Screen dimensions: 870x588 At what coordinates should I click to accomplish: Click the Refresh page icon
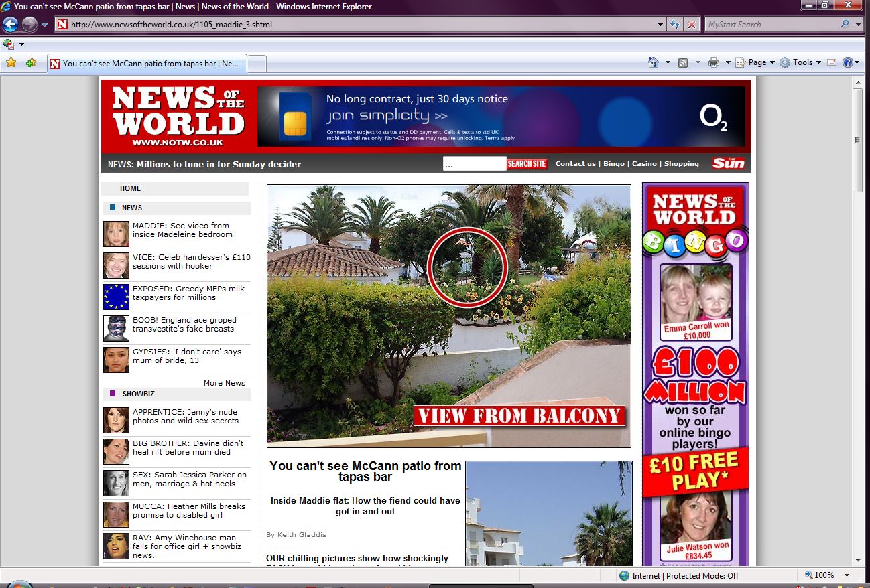tap(676, 25)
